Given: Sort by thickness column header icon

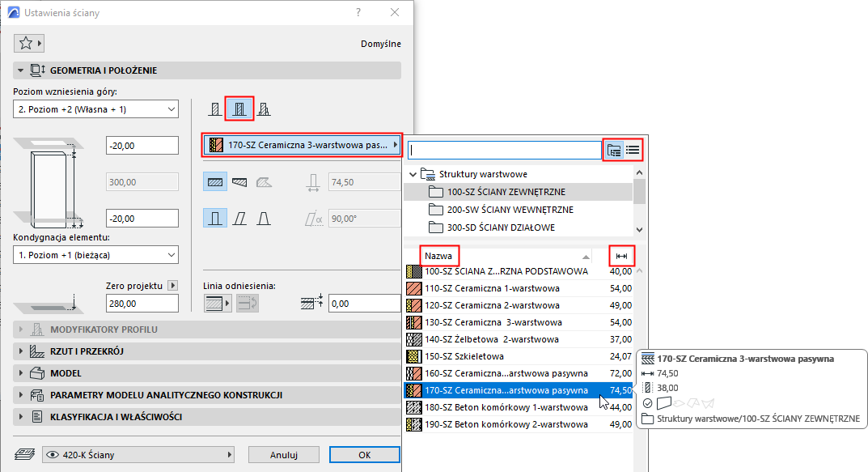Looking at the screenshot, I should click(x=621, y=256).
